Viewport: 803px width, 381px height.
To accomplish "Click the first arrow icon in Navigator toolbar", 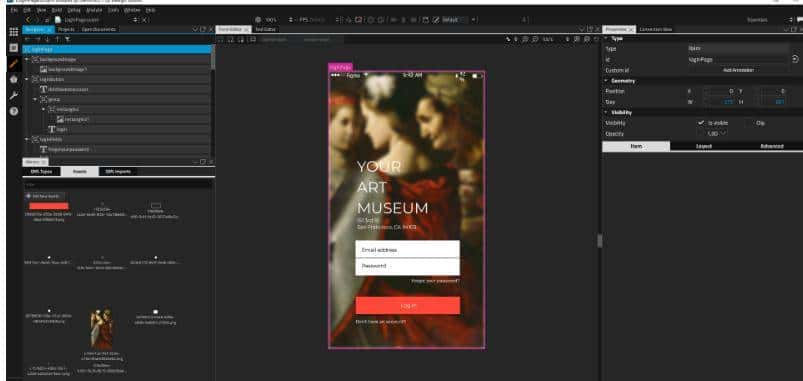I will tap(28, 39).
